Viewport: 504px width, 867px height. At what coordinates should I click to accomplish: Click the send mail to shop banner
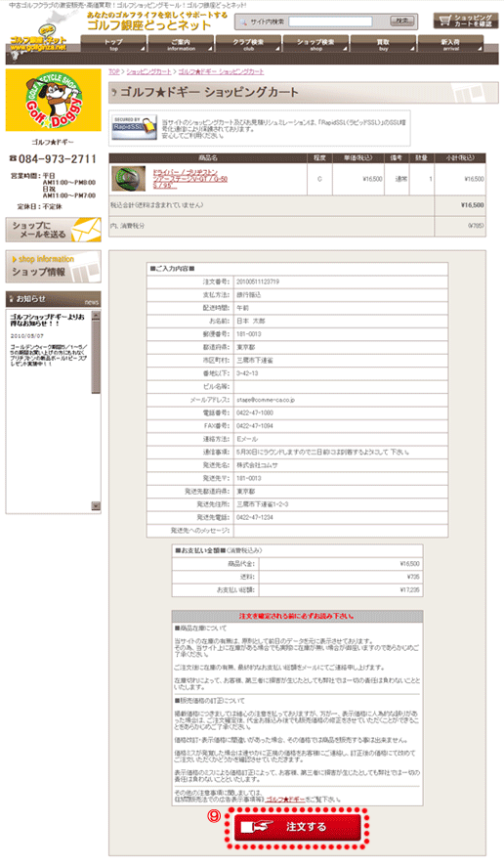coord(53,230)
